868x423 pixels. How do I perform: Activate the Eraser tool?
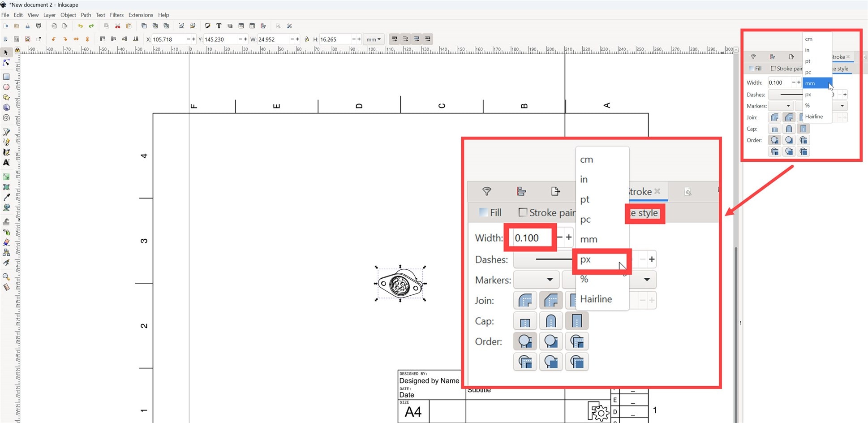6,242
